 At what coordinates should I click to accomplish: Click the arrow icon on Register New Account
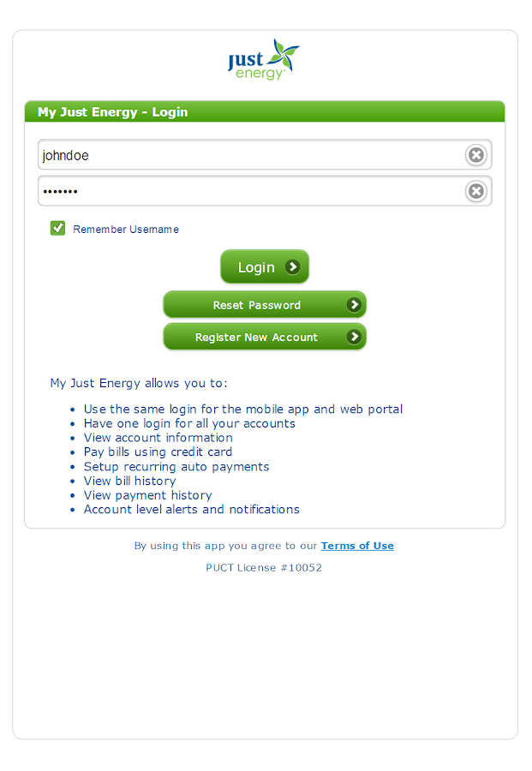[354, 338]
